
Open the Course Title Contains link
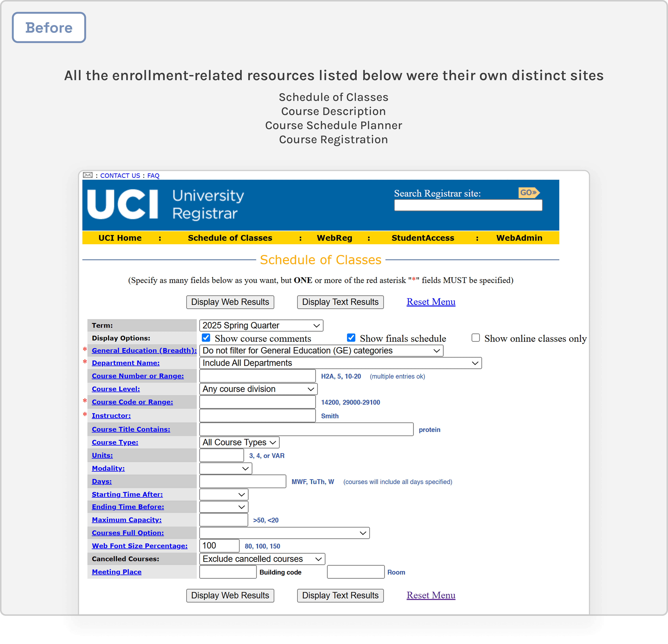(x=131, y=429)
